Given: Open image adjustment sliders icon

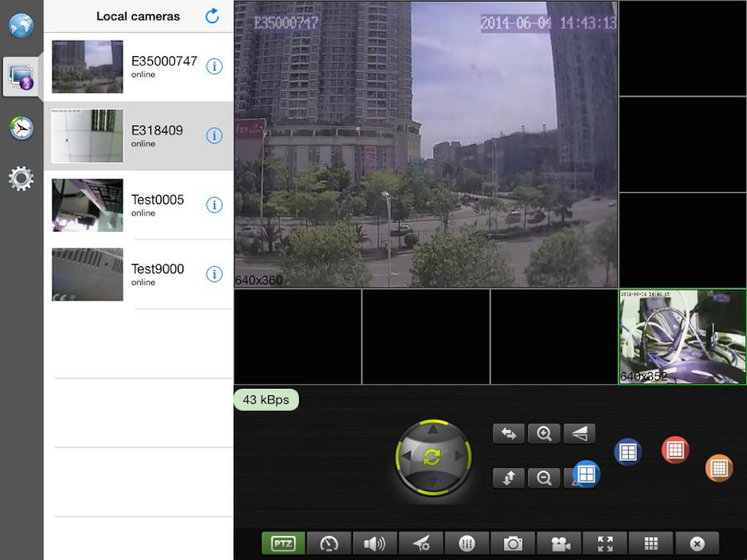Looking at the screenshot, I should point(467,543).
